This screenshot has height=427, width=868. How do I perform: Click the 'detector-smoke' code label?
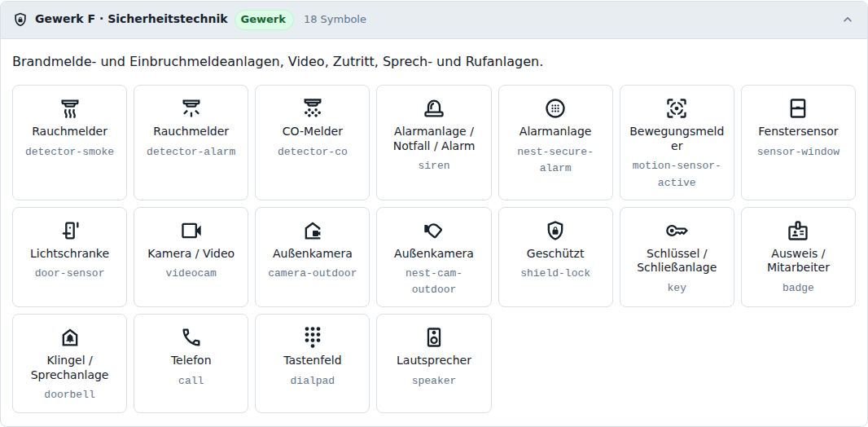(x=70, y=152)
